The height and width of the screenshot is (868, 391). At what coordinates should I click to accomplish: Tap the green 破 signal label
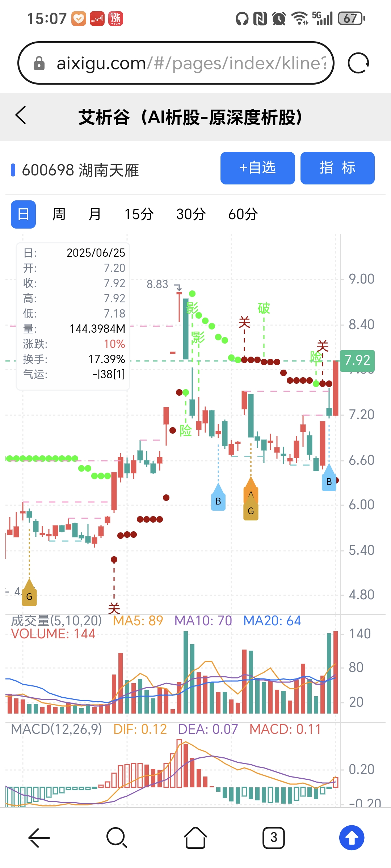click(264, 308)
